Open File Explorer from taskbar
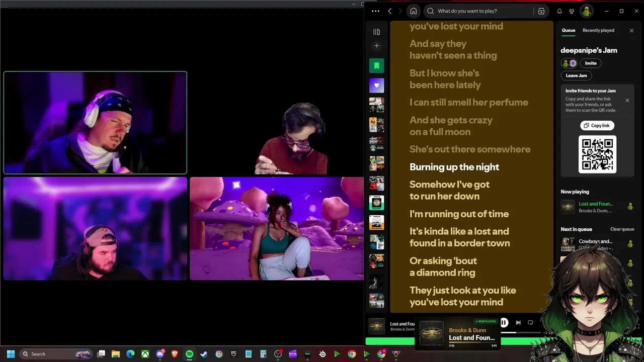This screenshot has width=644, height=362. pyautogui.click(x=116, y=354)
